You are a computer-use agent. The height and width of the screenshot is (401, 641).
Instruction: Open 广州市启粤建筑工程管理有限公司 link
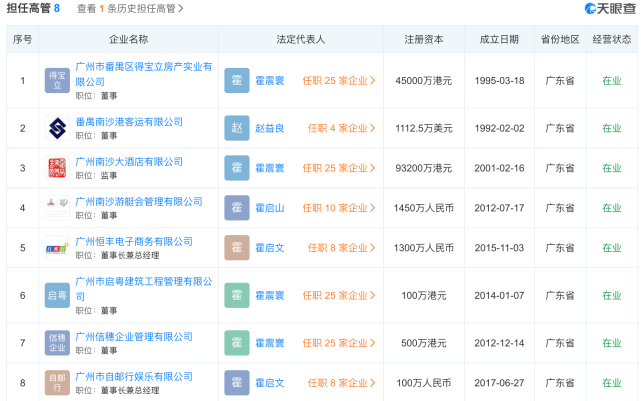[144, 289]
